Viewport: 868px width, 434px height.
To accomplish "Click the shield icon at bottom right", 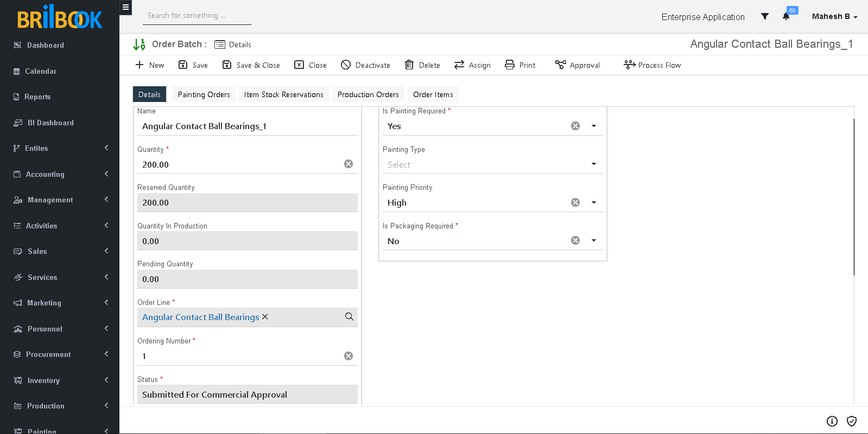I will (851, 421).
